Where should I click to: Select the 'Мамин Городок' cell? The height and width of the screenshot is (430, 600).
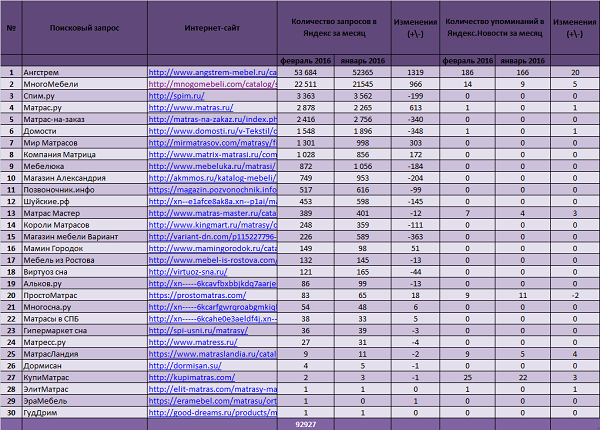pos(85,248)
